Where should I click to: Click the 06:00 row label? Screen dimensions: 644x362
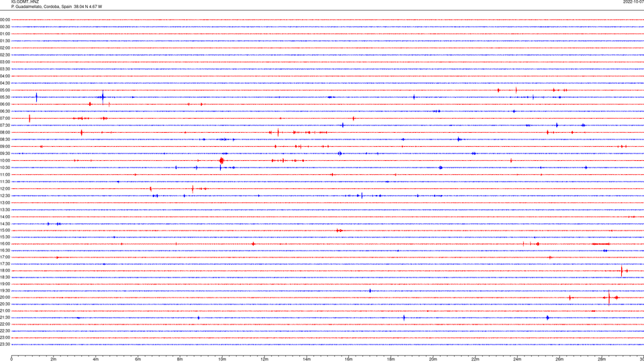(5, 105)
